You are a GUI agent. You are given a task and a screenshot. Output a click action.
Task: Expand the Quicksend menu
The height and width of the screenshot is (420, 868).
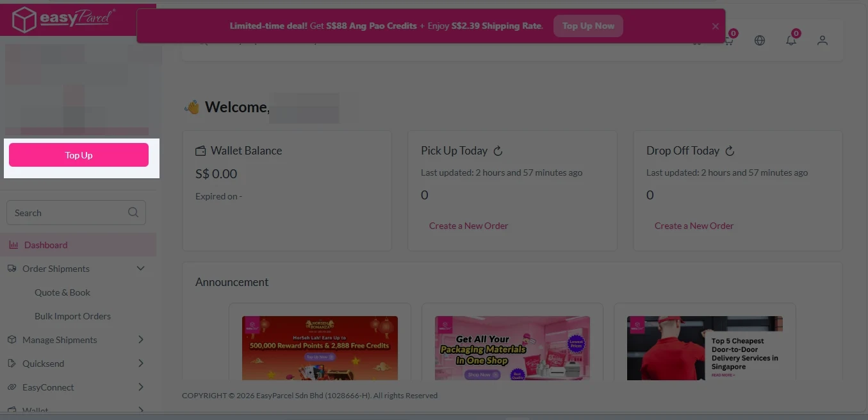pos(141,364)
